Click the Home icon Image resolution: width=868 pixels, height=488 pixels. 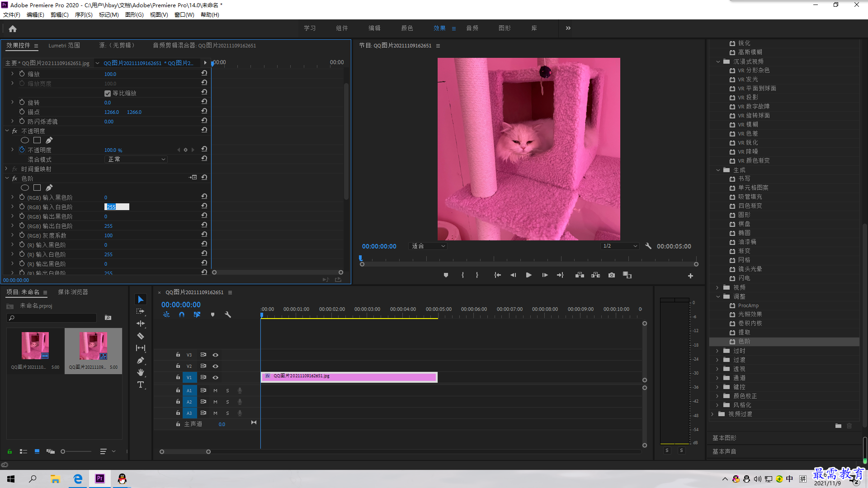point(13,28)
